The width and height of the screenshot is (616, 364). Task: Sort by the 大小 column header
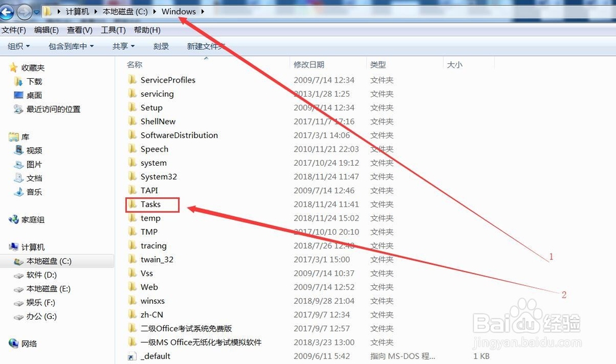pos(455,65)
